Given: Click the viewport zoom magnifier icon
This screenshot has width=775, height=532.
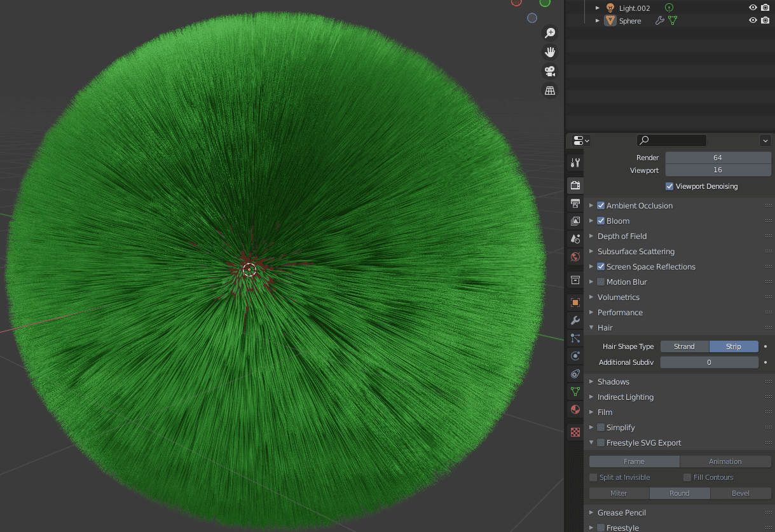Looking at the screenshot, I should [550, 33].
